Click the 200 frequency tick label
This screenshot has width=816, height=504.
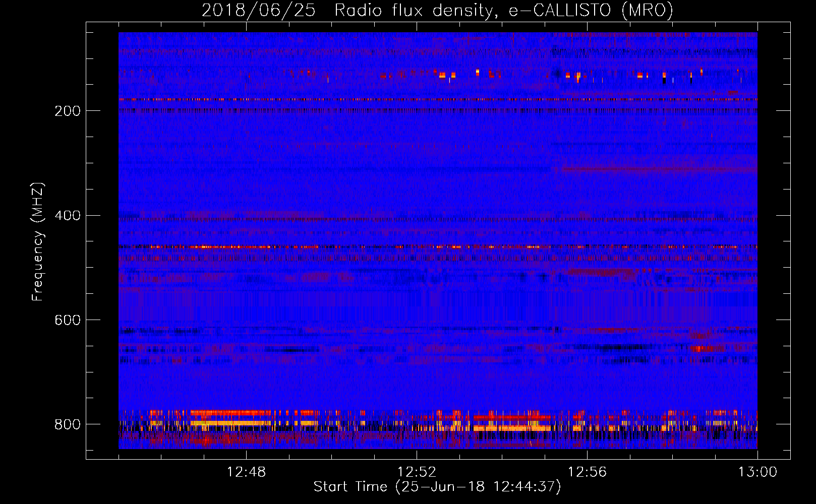coord(68,111)
